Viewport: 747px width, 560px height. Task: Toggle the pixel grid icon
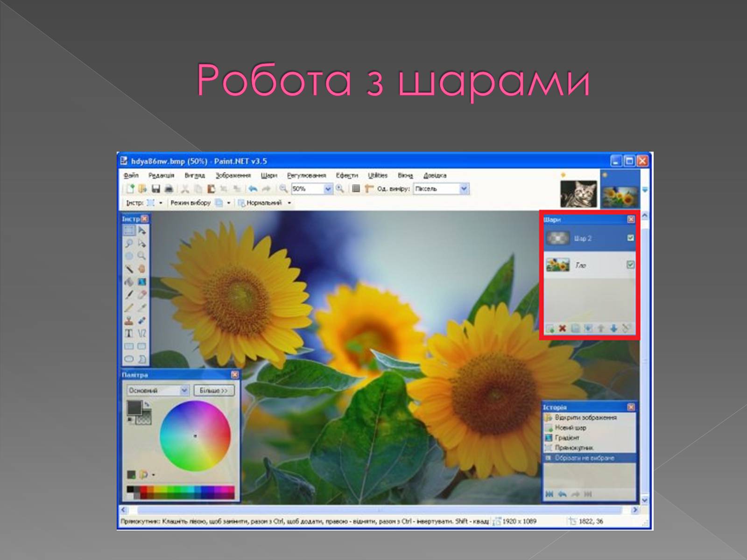[x=356, y=189]
